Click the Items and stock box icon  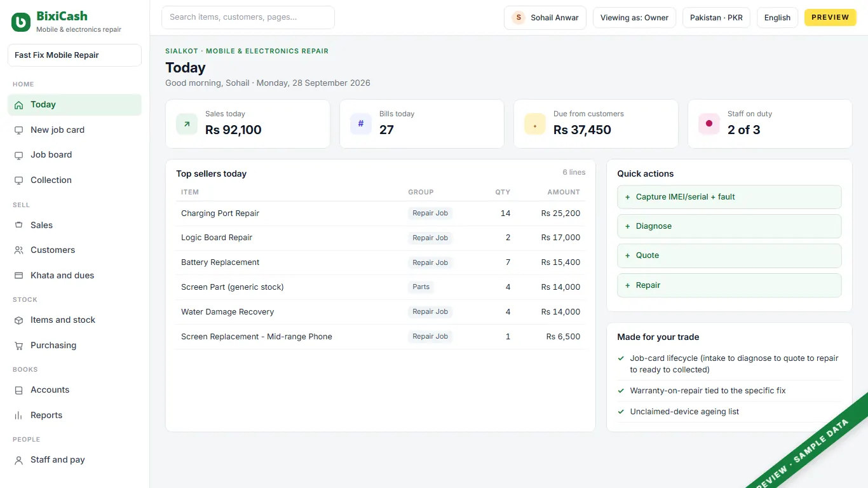[18, 320]
